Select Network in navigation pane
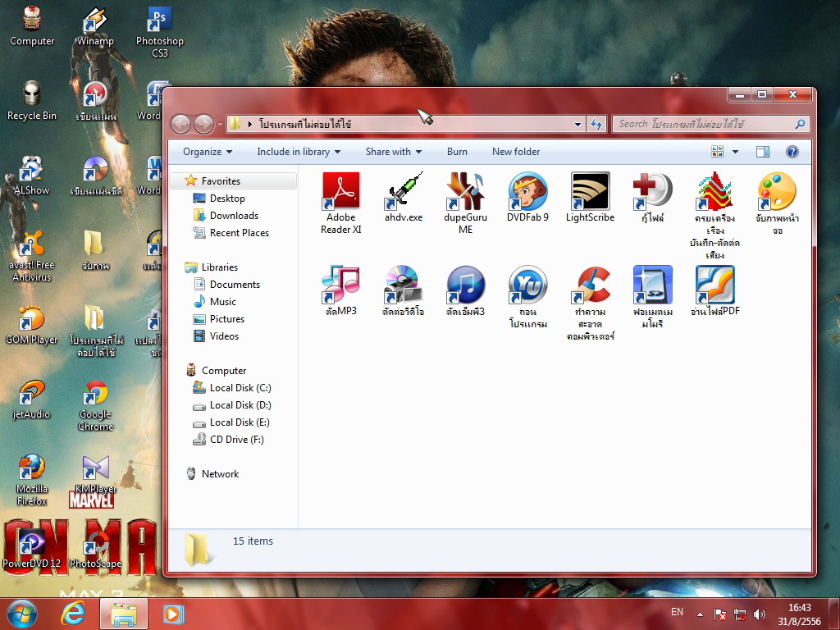 click(x=220, y=473)
